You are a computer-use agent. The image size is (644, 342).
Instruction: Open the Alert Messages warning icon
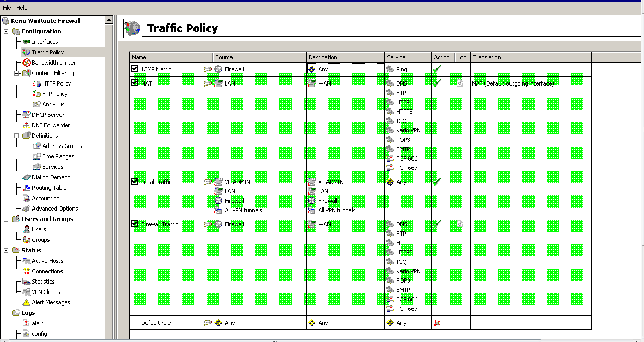[27, 302]
